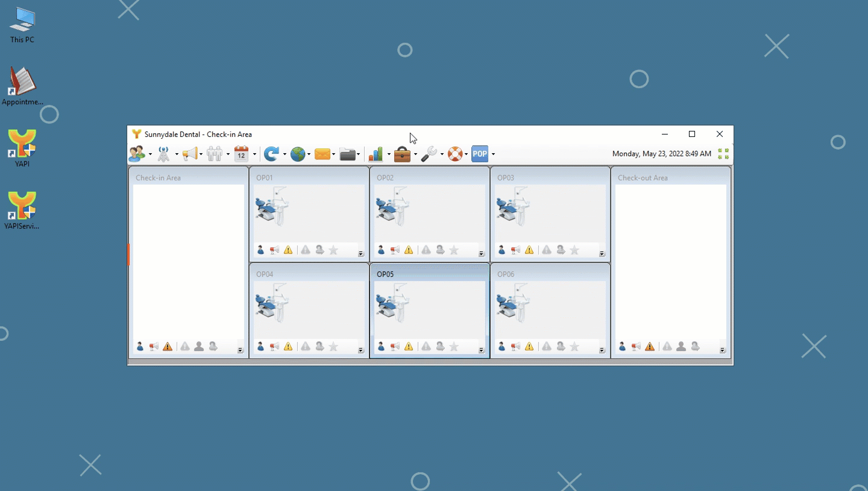Click the blue POP toolbar icon
The width and height of the screenshot is (868, 491).
coord(480,154)
